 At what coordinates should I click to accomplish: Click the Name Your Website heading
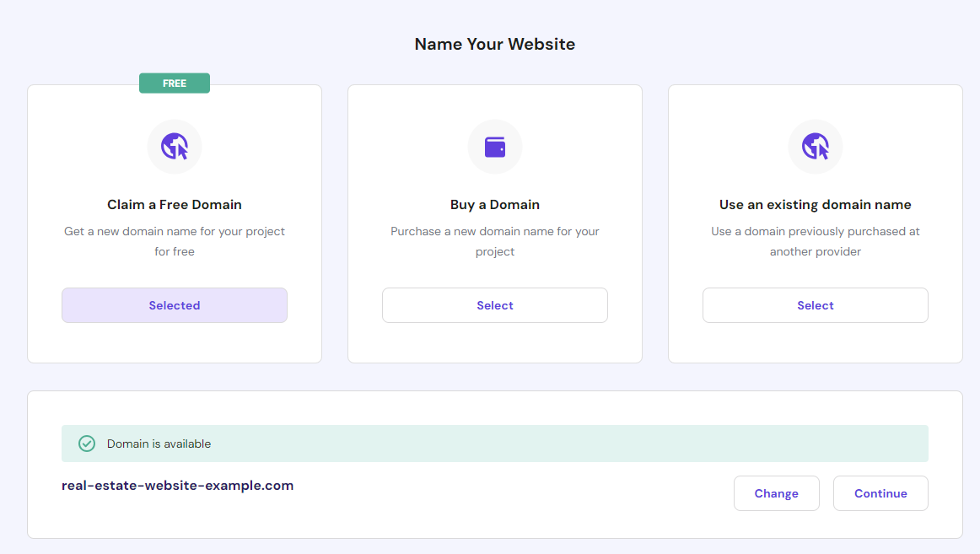494,43
